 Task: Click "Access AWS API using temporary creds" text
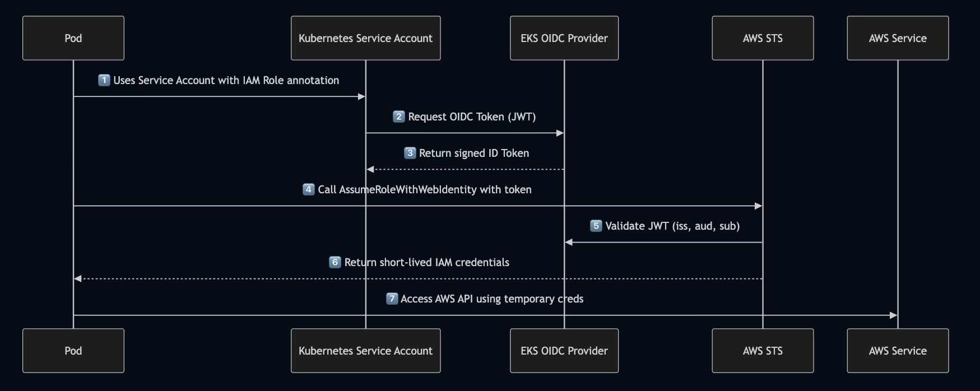pos(492,299)
